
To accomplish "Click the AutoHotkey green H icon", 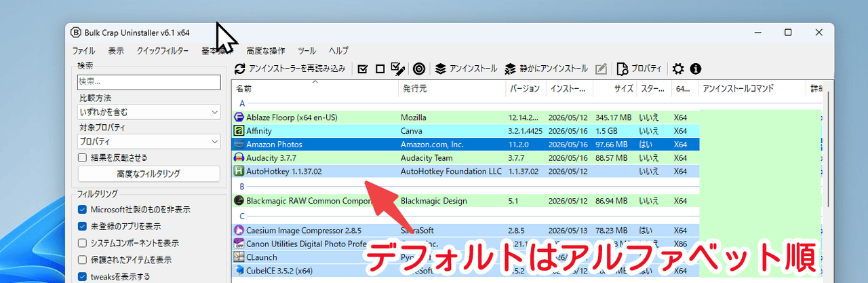I will coord(239,172).
